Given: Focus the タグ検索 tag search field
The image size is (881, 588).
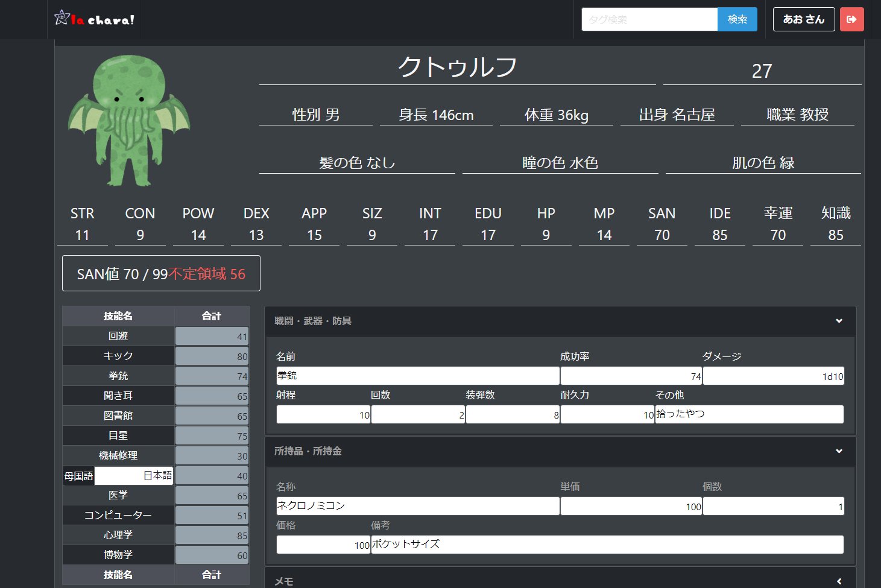Looking at the screenshot, I should (649, 19).
